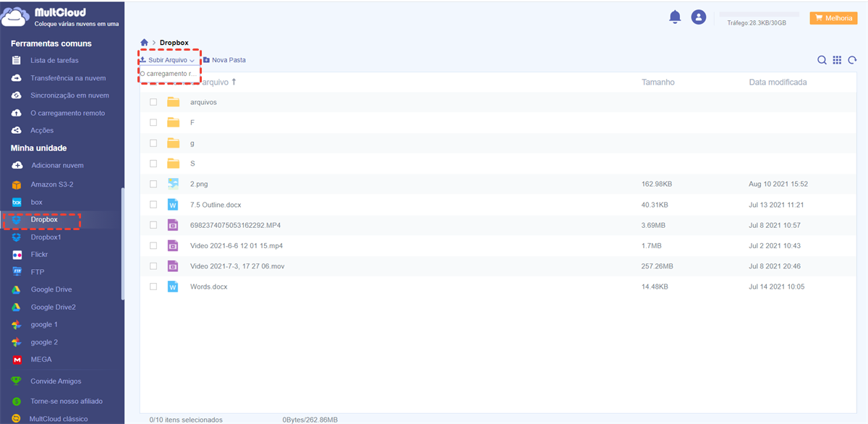Viewport: 868px width, 424px height.
Task: Click the FTP icon in sidebar
Action: [x=17, y=272]
